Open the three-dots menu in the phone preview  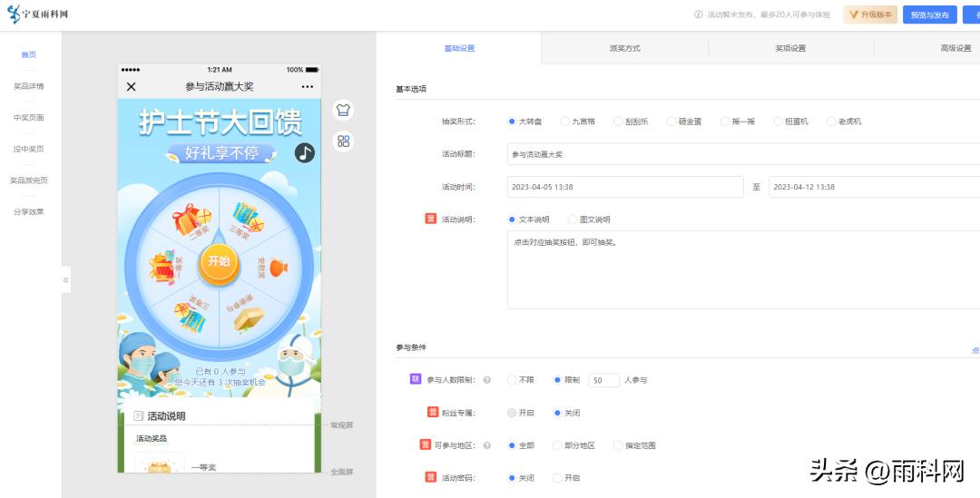pos(307,87)
